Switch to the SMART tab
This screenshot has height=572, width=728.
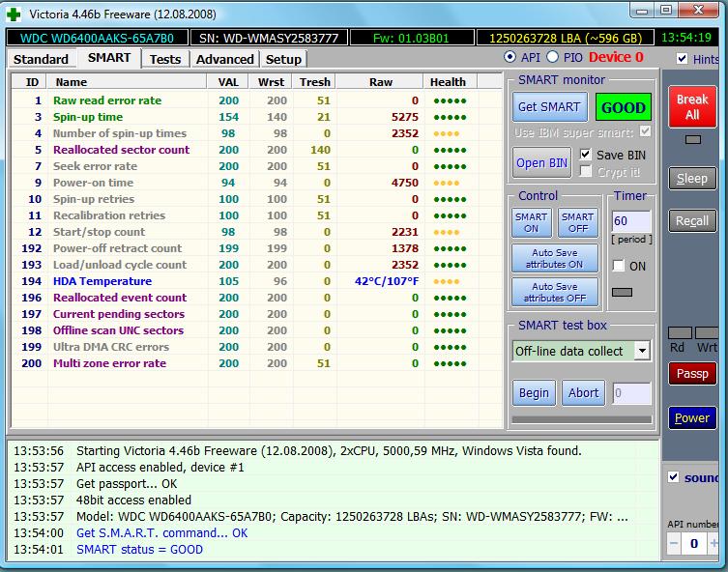click(109, 58)
